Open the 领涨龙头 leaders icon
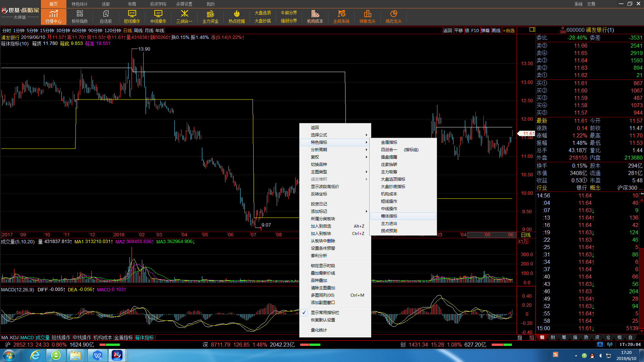The image size is (644, 362). coord(367,16)
